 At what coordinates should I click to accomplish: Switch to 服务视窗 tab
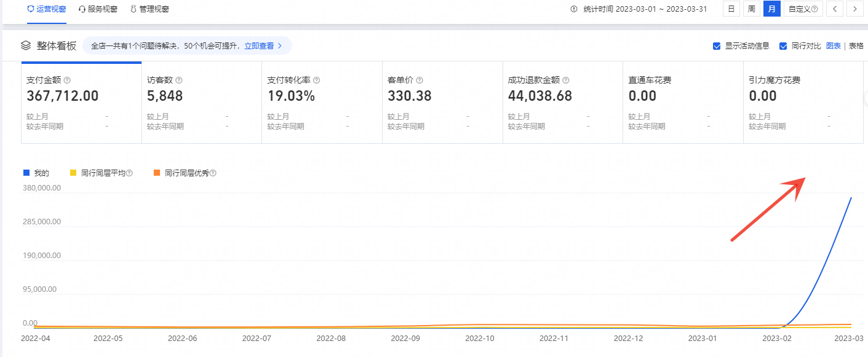point(99,9)
